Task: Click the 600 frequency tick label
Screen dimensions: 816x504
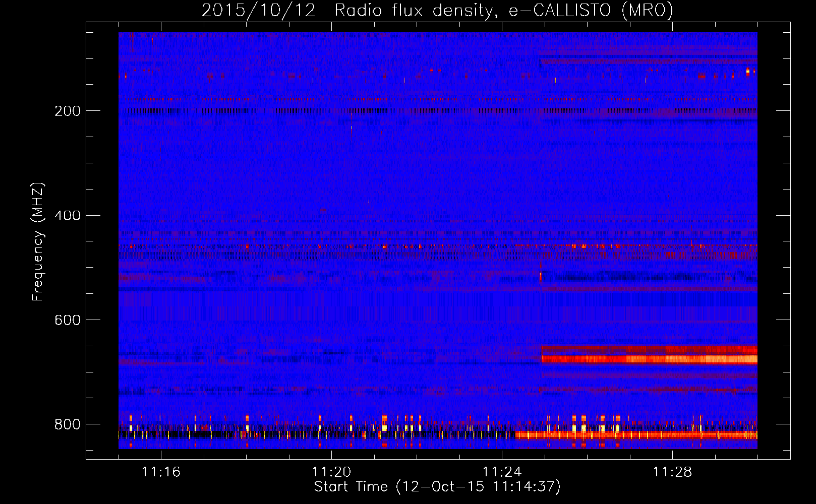Action: (x=68, y=320)
